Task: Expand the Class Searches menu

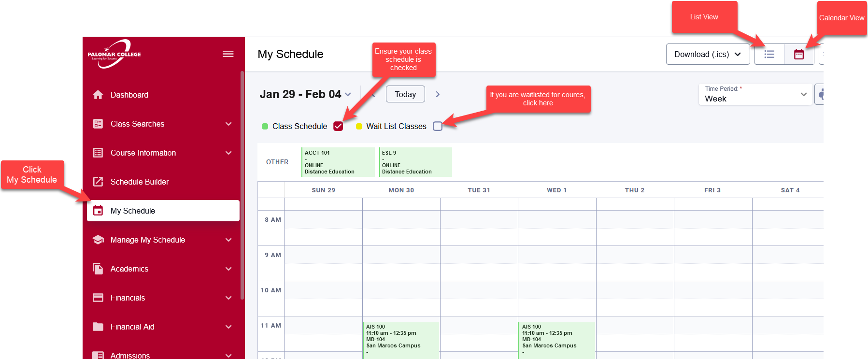Action: (163, 124)
